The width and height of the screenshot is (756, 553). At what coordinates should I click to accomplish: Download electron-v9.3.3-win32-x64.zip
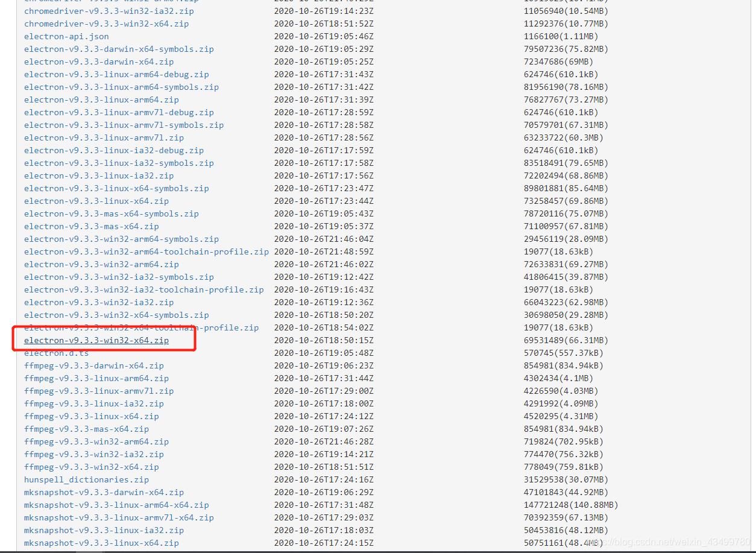click(x=96, y=340)
